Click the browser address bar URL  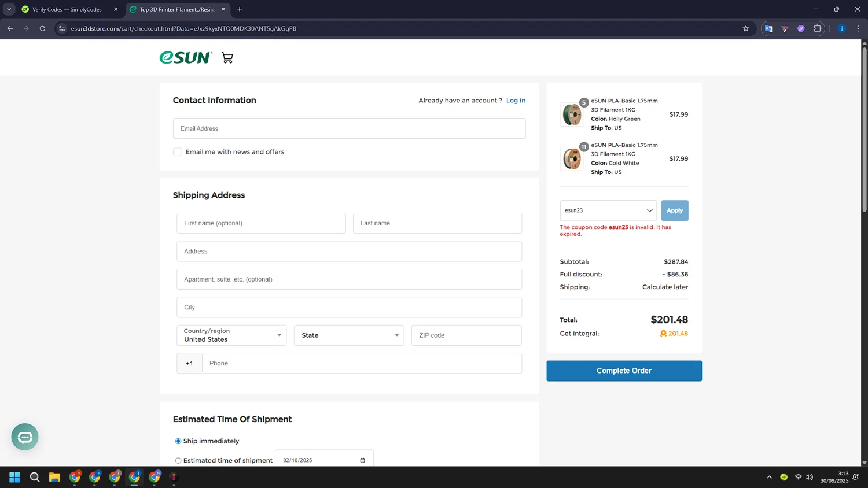tap(183, 28)
